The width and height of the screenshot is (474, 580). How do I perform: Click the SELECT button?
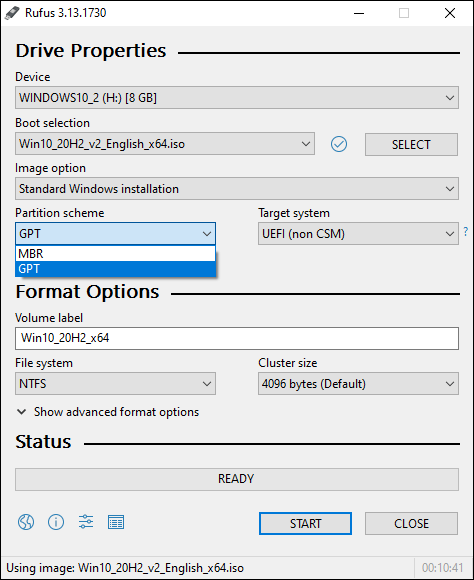[411, 144]
